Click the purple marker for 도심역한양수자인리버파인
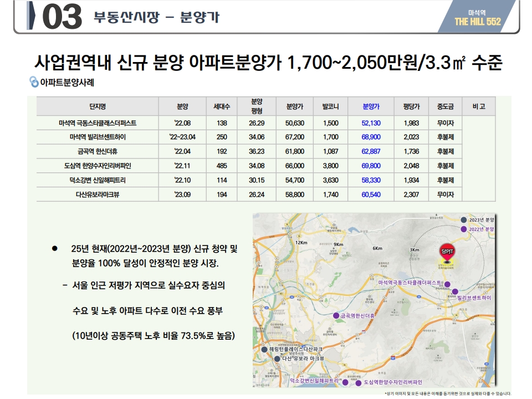 tap(359, 382)
